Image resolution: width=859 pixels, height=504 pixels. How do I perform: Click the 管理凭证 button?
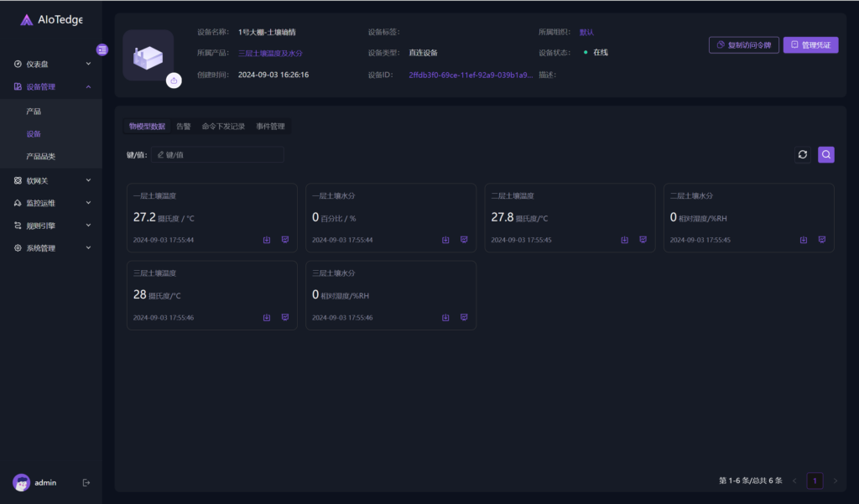click(x=810, y=44)
